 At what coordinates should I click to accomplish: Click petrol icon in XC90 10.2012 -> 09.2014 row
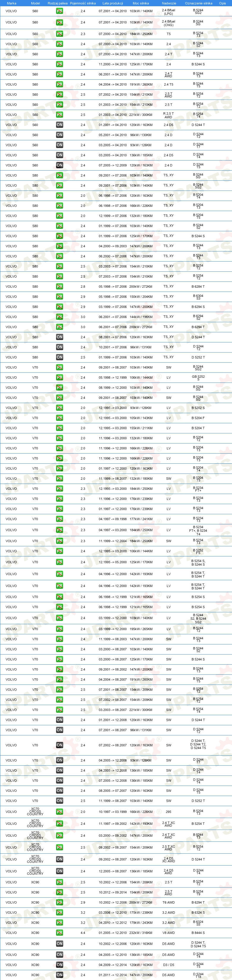(60, 892)
